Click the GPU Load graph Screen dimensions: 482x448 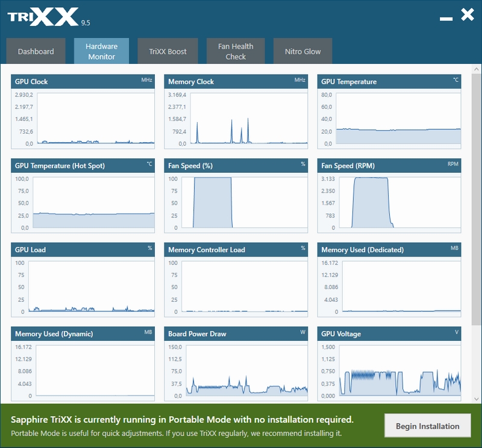(92, 287)
